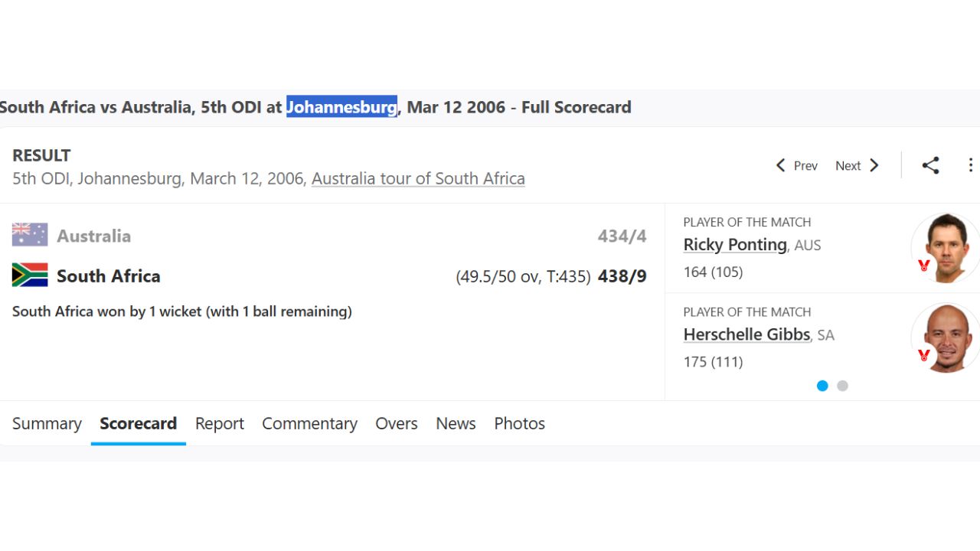Click the South Africa flag icon

[30, 275]
